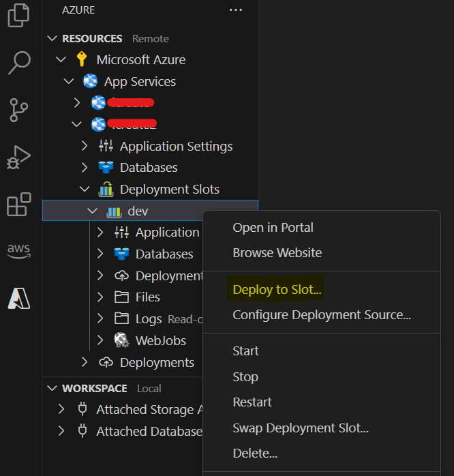Open the Extensions view icon
The width and height of the screenshot is (454, 476).
click(18, 205)
